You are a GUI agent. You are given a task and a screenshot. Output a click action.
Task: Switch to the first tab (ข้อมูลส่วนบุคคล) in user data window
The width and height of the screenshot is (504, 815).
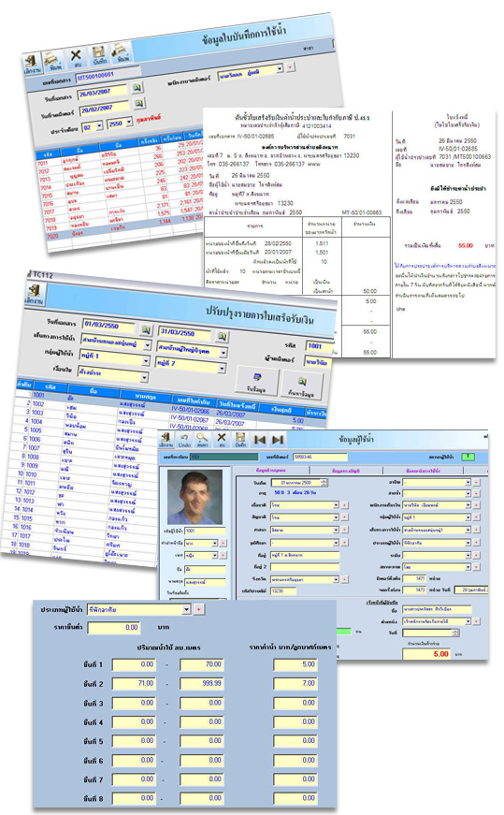tap(271, 470)
